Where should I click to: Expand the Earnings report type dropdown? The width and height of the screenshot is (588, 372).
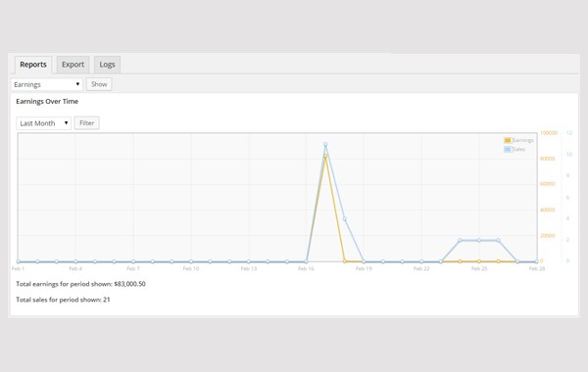pyautogui.click(x=46, y=84)
